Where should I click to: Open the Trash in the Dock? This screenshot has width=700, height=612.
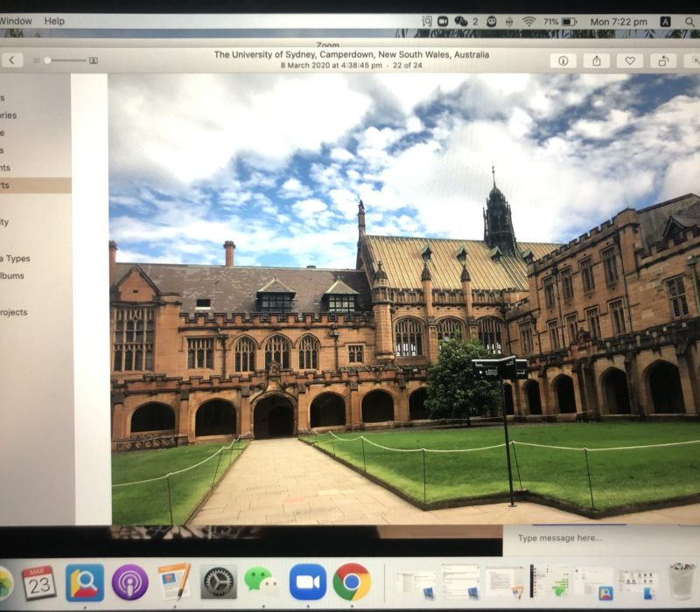[x=682, y=581]
